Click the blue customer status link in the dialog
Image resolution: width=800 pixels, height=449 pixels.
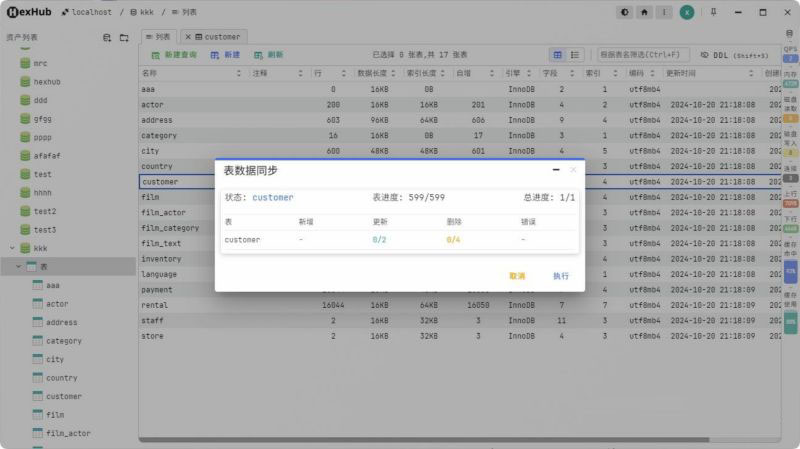coord(272,197)
